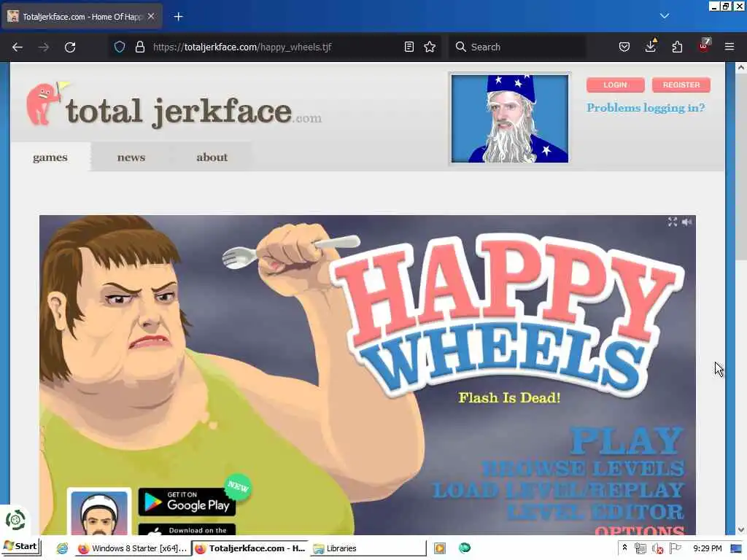Mute the game with speaker icon

pos(686,222)
